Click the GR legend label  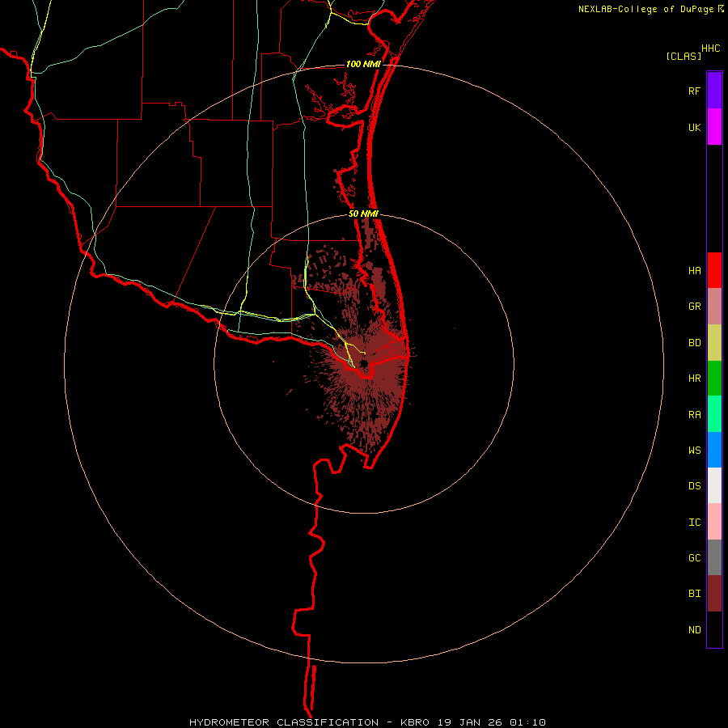pos(694,307)
